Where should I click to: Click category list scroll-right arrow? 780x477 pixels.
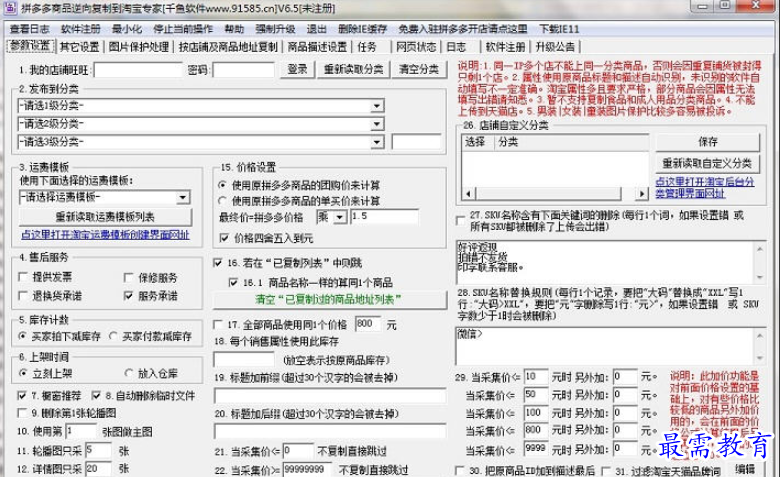[x=642, y=193]
